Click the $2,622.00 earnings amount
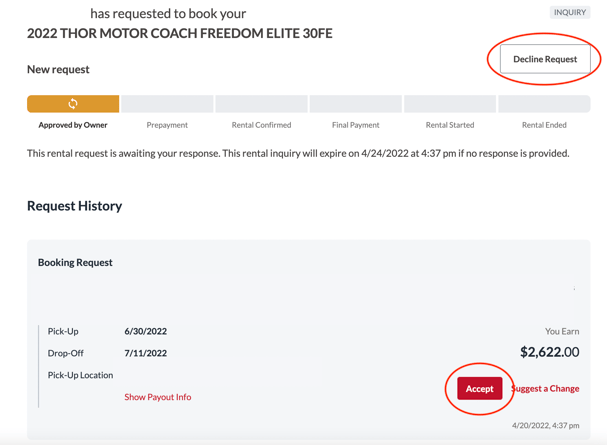The height and width of the screenshot is (445, 607). point(549,352)
